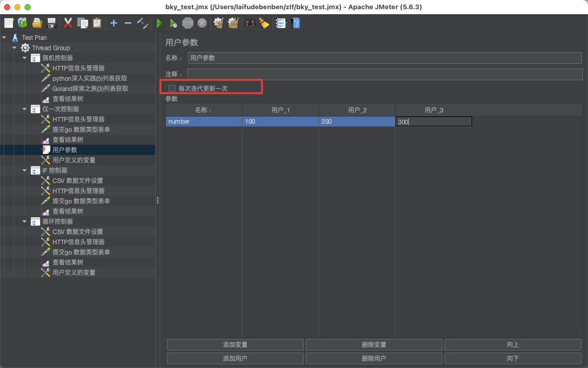This screenshot has width=588, height=368.
Task: Click the number cell in 名称 column
Action: coord(204,122)
